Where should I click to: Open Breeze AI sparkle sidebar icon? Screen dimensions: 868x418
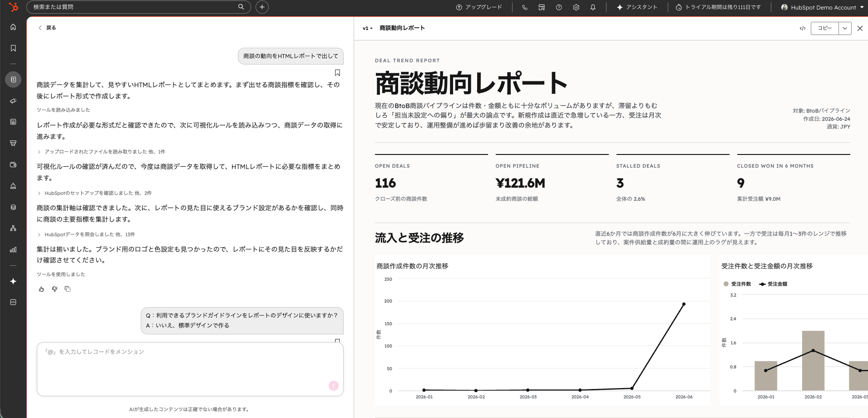(x=13, y=281)
